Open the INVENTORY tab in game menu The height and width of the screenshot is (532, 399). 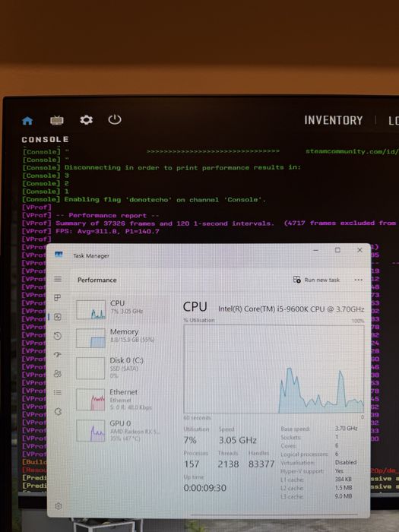tap(333, 120)
